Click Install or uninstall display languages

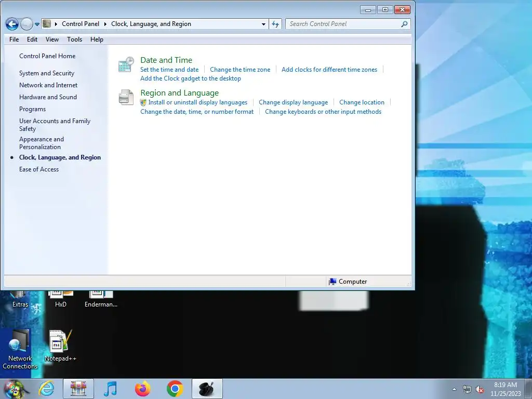198,102
